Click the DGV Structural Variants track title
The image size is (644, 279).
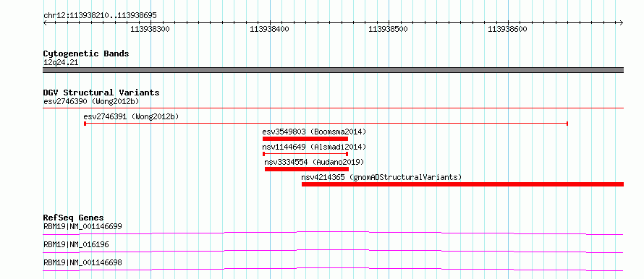pos(101,93)
